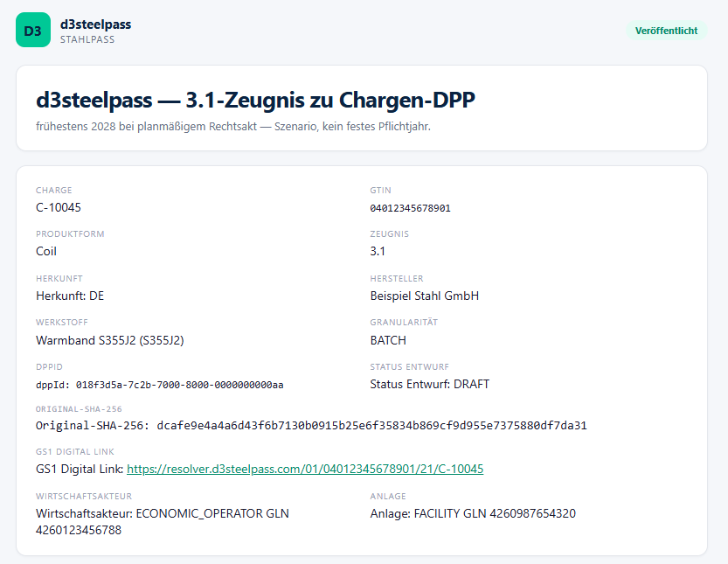
Task: Click the heading '3.1-Zeugnis zu Chargen-DPP'
Action: [x=330, y=100]
